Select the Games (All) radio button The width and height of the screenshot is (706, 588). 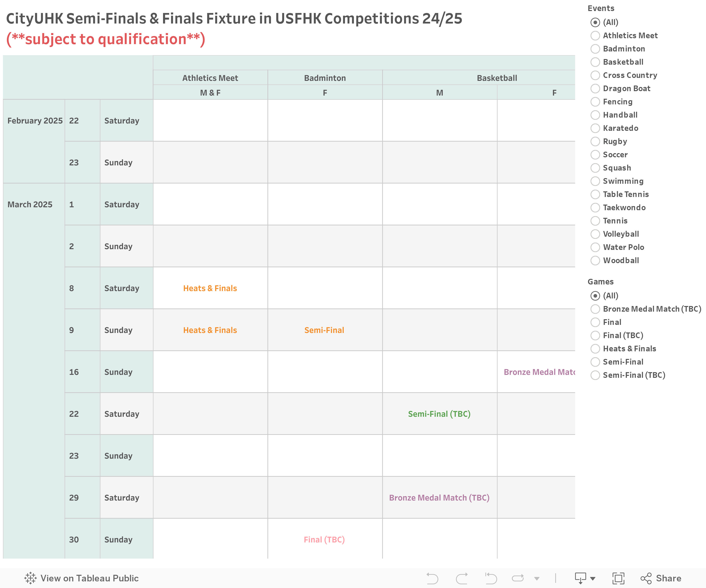pyautogui.click(x=595, y=296)
